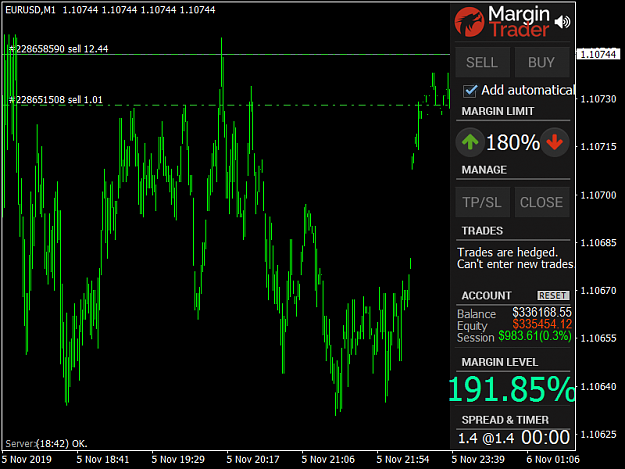Click the MARGIN LEVEL section header

point(500,362)
